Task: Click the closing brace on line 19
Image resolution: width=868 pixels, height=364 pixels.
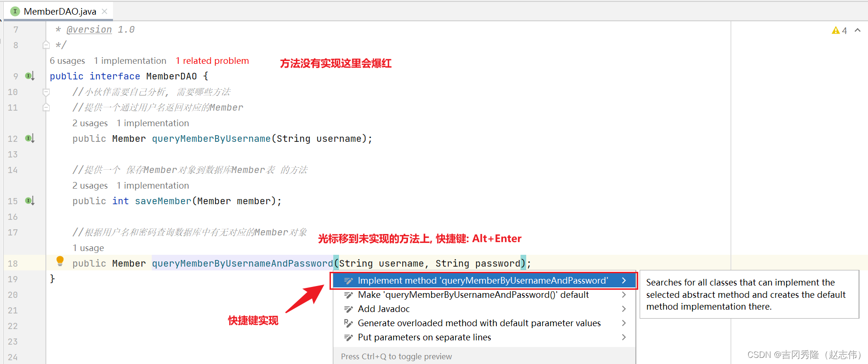Action: click(x=52, y=279)
